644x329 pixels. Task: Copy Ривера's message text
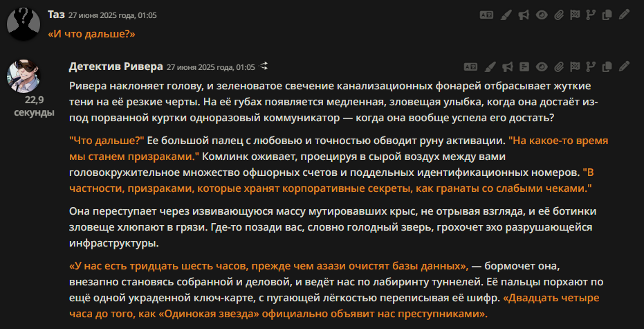click(x=607, y=66)
